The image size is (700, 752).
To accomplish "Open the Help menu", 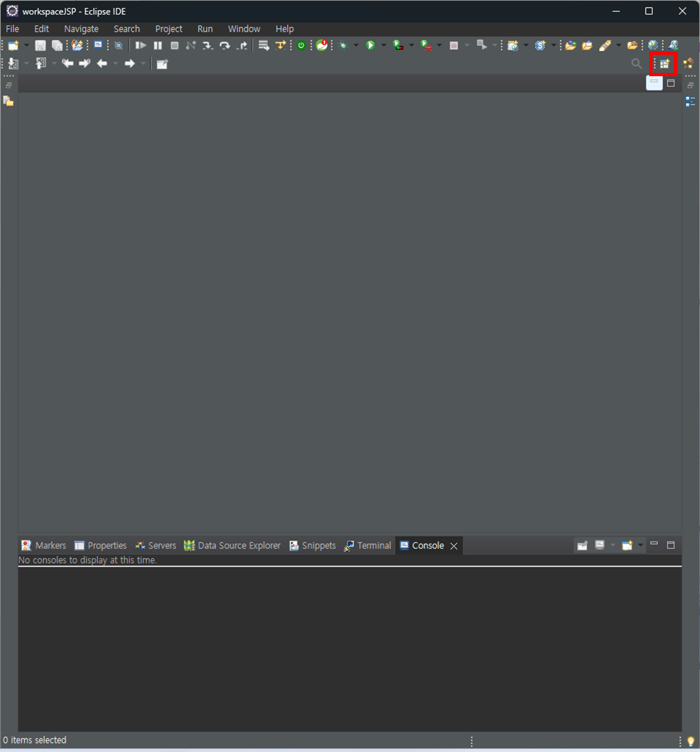I will [285, 29].
